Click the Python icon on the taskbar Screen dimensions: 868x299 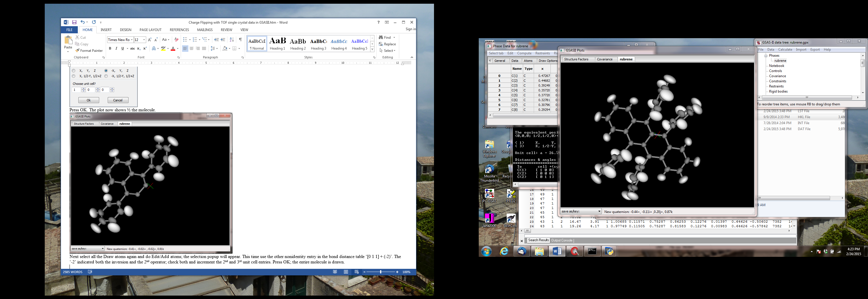[609, 251]
